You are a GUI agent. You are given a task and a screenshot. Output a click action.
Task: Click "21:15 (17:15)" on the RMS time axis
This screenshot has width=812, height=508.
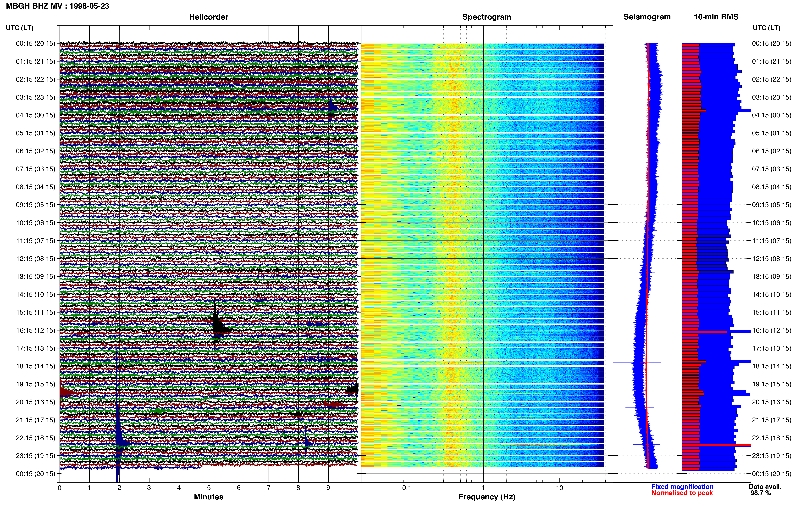click(x=772, y=420)
